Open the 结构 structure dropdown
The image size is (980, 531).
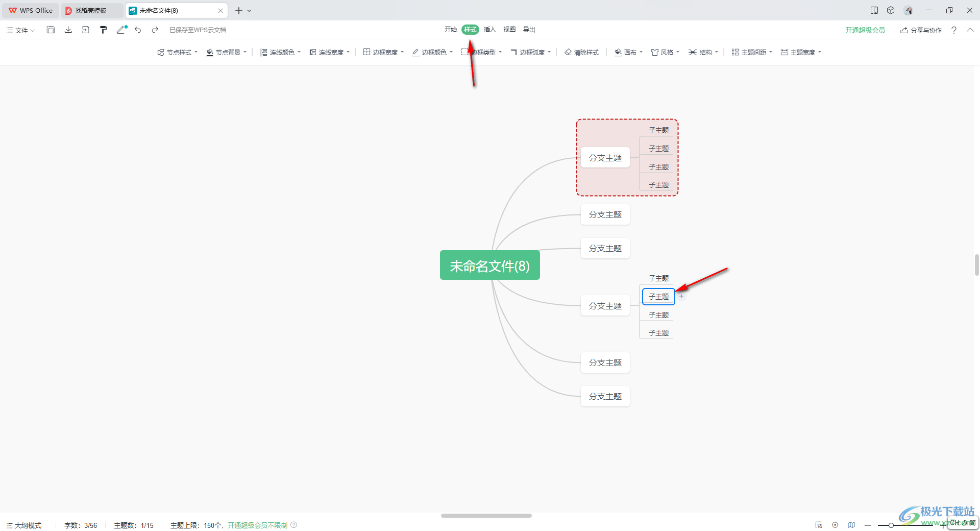[703, 52]
